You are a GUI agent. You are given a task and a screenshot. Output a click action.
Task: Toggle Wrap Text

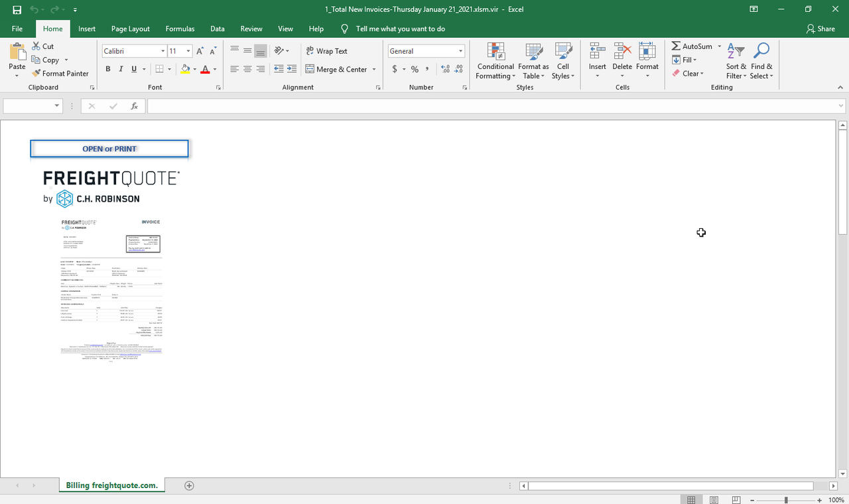[x=326, y=51]
